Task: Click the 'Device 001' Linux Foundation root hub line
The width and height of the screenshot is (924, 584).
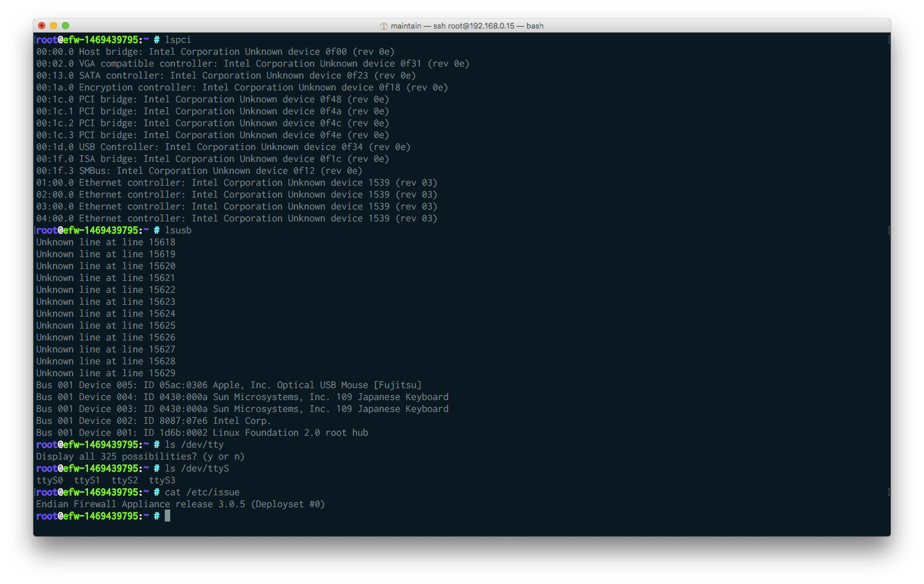Action: (x=202, y=433)
